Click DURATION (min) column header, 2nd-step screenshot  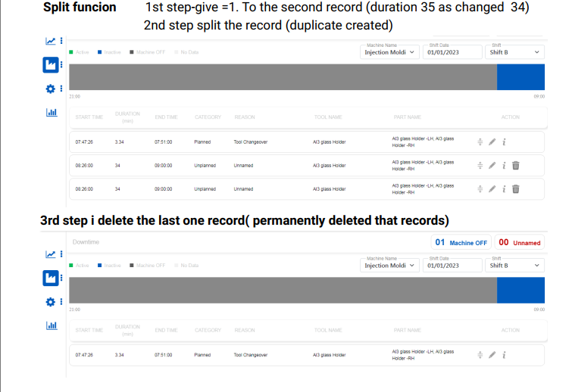point(127,117)
